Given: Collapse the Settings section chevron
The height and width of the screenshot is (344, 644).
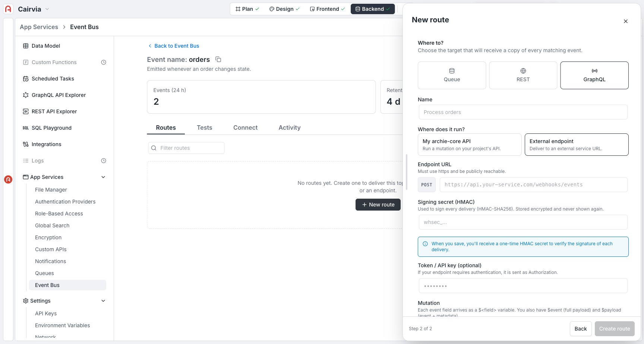Looking at the screenshot, I should pos(103,301).
